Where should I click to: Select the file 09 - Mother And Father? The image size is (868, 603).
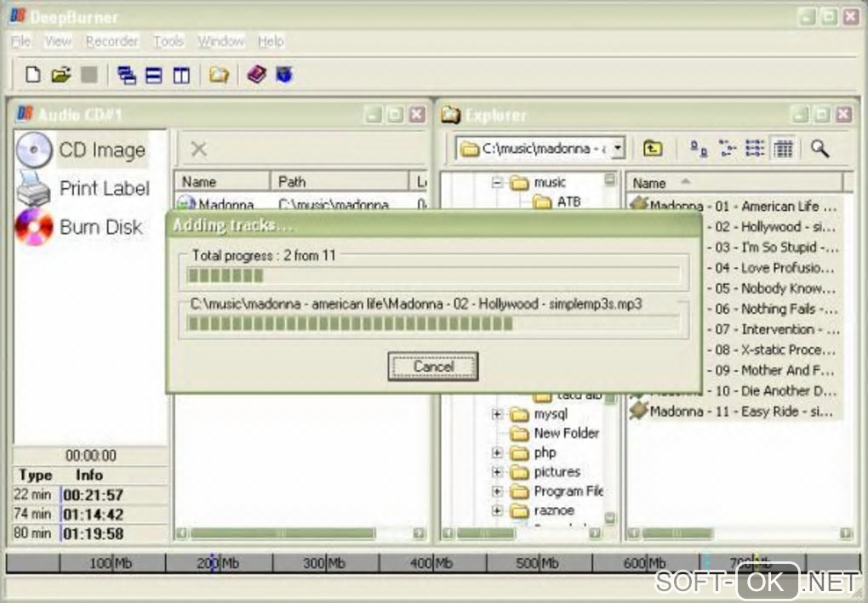pos(774,370)
